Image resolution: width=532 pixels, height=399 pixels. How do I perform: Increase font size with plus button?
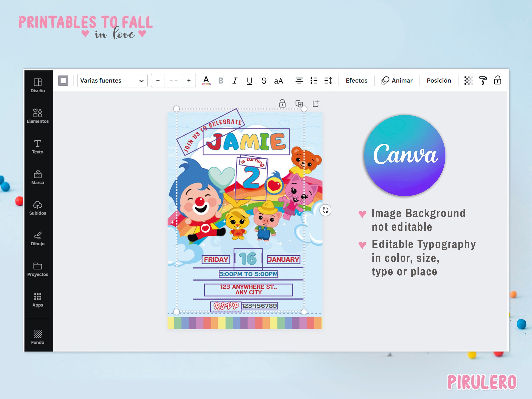pyautogui.click(x=189, y=81)
